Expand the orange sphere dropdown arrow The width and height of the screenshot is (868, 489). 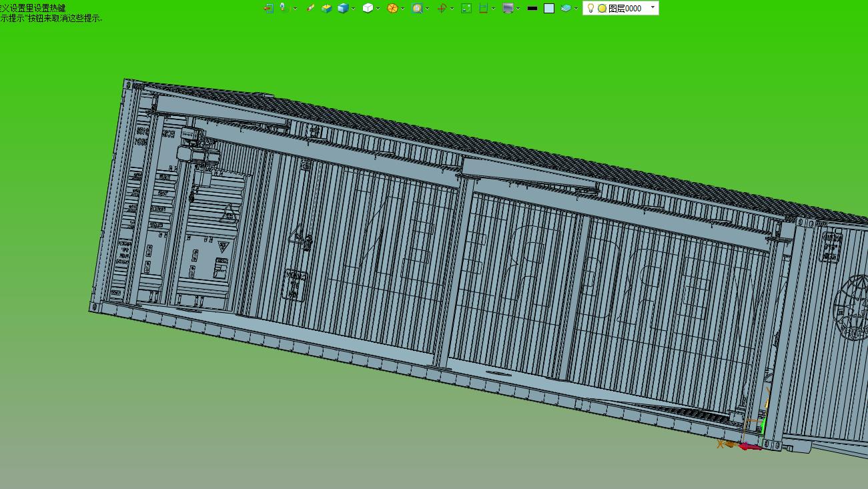click(x=402, y=9)
